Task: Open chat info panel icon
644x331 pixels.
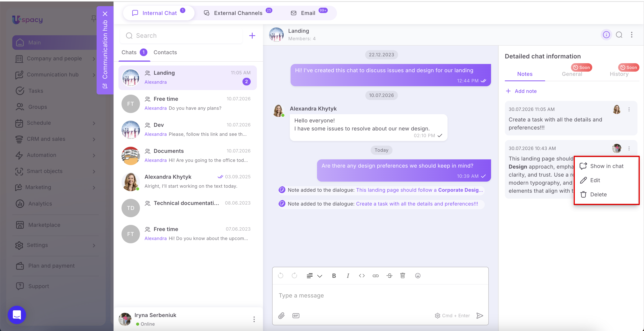Action: (606, 35)
